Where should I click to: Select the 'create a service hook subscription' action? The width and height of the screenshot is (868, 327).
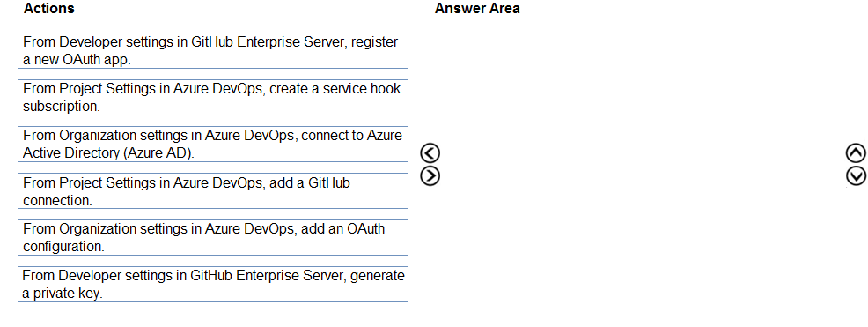click(x=213, y=97)
